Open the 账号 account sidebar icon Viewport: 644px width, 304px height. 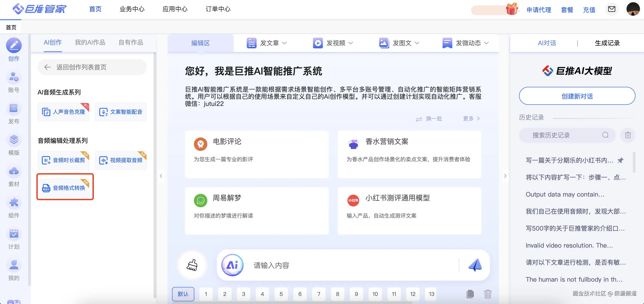pos(14,77)
